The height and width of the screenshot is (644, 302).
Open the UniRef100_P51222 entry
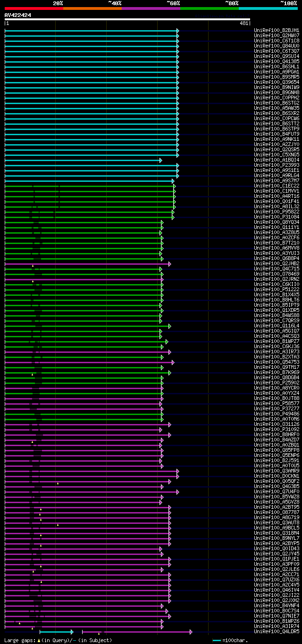click(277, 289)
